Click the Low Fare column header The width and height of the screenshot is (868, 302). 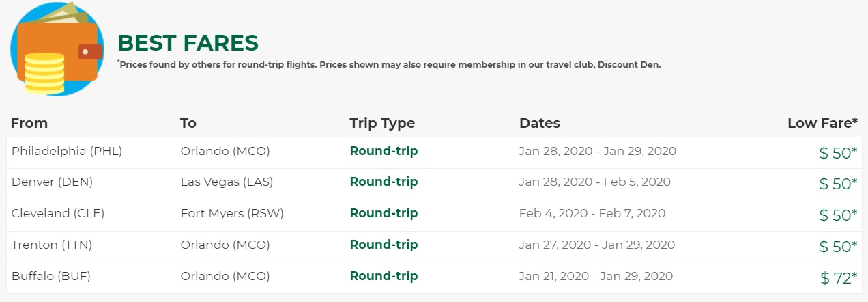tap(822, 123)
